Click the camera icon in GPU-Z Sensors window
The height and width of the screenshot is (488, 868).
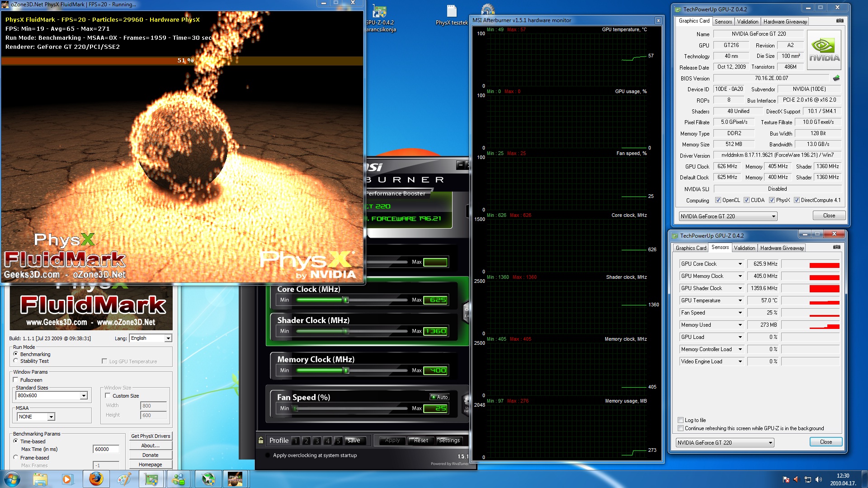pos(837,247)
